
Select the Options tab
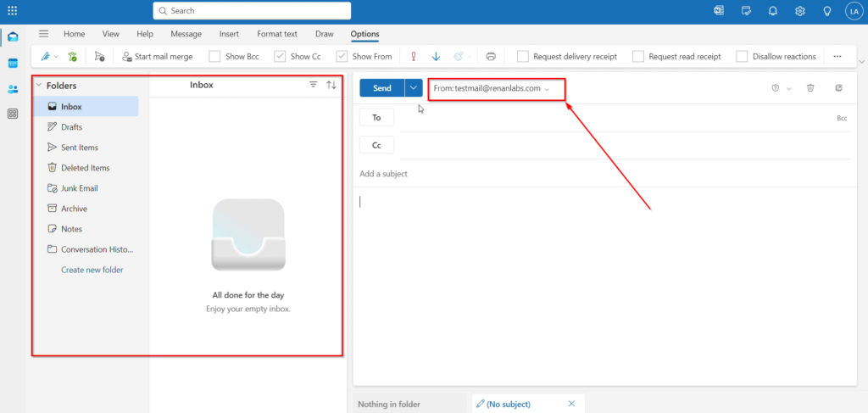364,34
